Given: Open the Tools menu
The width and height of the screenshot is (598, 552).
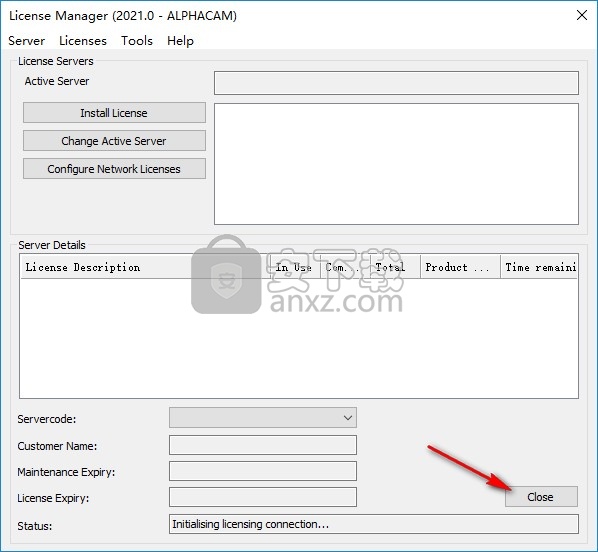Looking at the screenshot, I should (137, 40).
